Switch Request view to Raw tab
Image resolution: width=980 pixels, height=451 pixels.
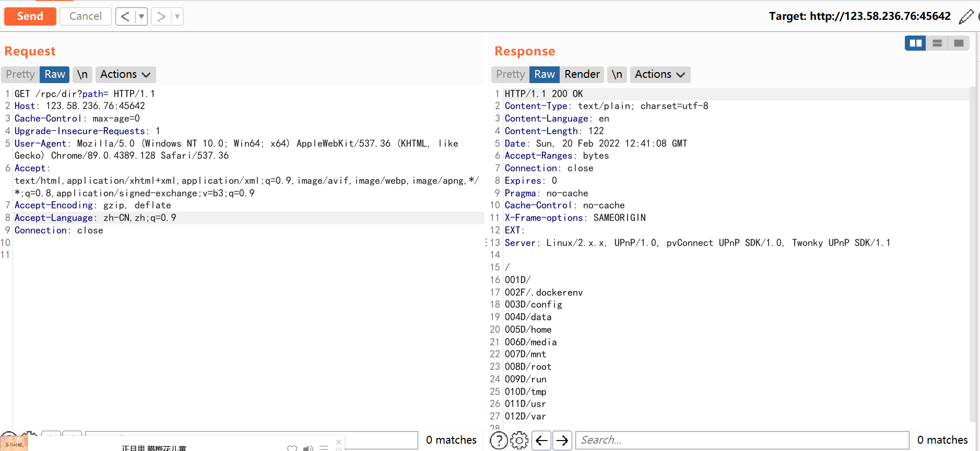click(55, 74)
